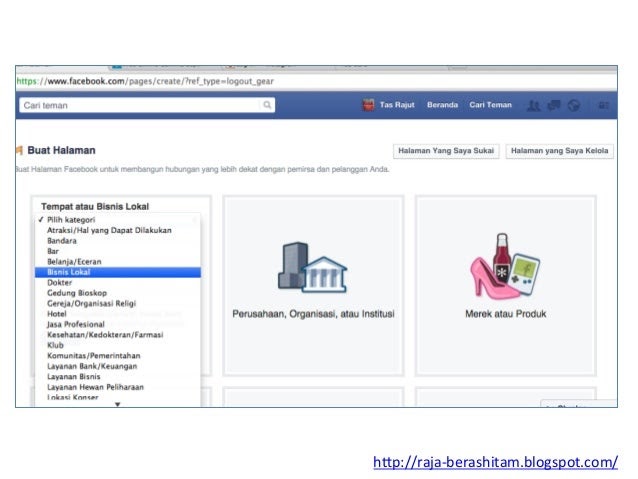Select Layanan Bank/Keuangan

click(x=118, y=366)
